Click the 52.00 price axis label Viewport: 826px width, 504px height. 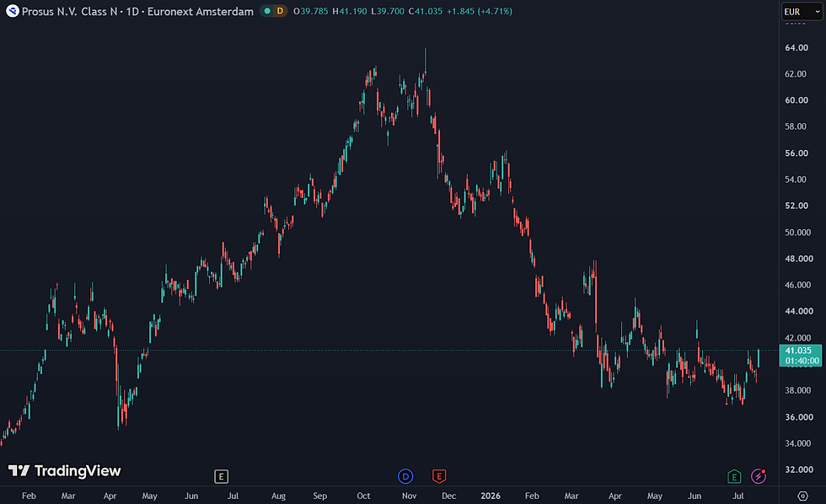tap(796, 206)
